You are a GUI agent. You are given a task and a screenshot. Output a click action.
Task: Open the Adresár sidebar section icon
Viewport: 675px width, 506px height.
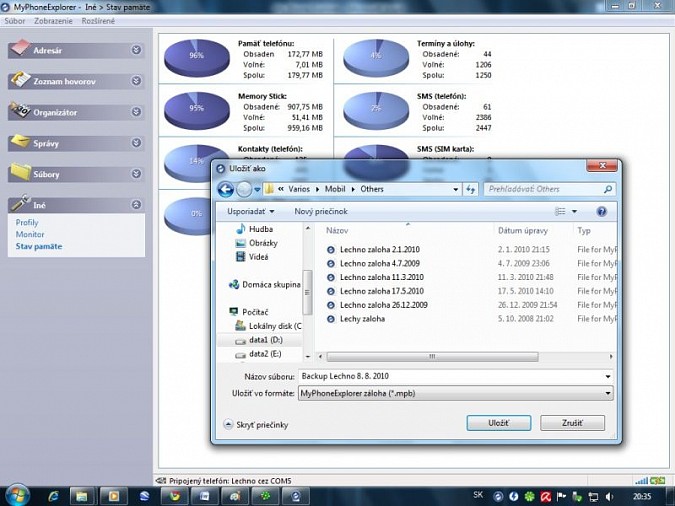(x=20, y=48)
